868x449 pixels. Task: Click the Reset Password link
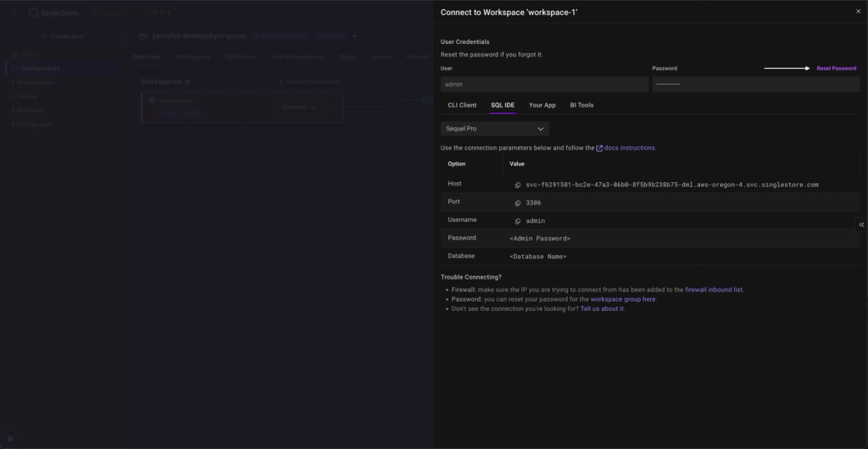(x=837, y=69)
